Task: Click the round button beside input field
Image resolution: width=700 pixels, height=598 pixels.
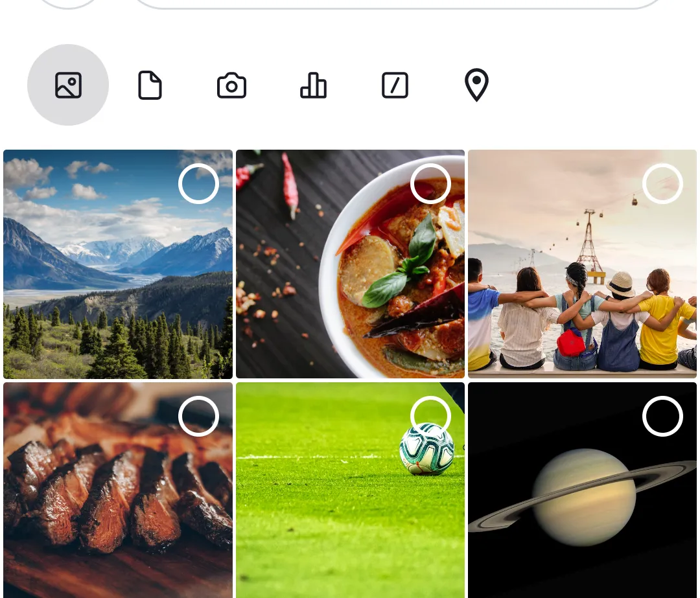Action: click(x=68, y=4)
